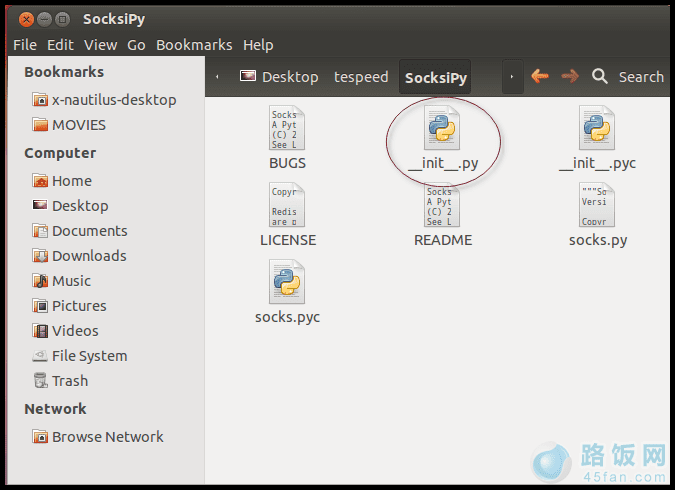Click the README file name label
This screenshot has height=490, width=675.
443,240
